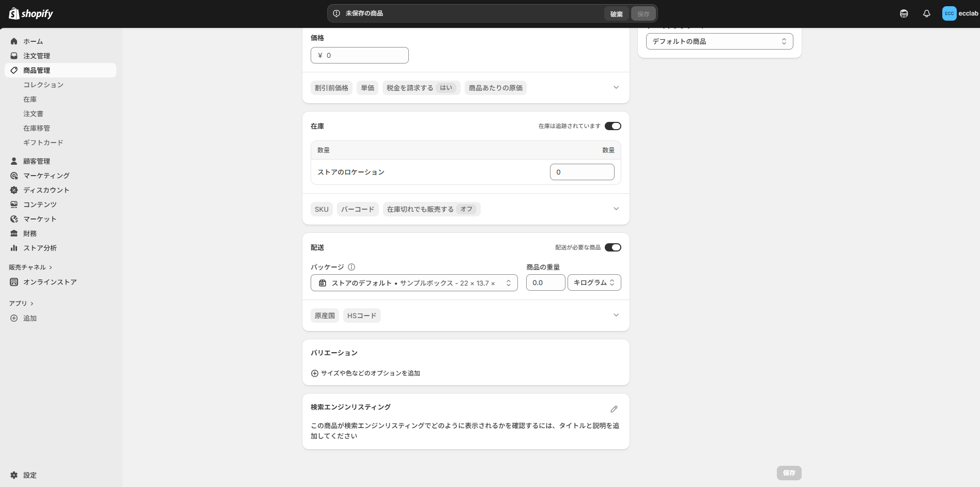Toggle the 在庫は追跡されています switch
This screenshot has width=980, height=487.
[612, 126]
